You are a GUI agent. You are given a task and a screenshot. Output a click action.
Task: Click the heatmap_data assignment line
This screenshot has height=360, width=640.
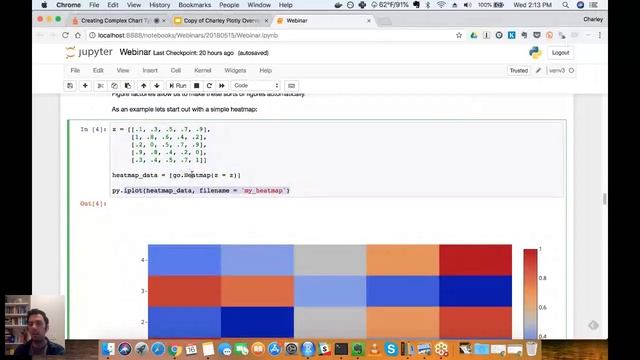point(176,175)
